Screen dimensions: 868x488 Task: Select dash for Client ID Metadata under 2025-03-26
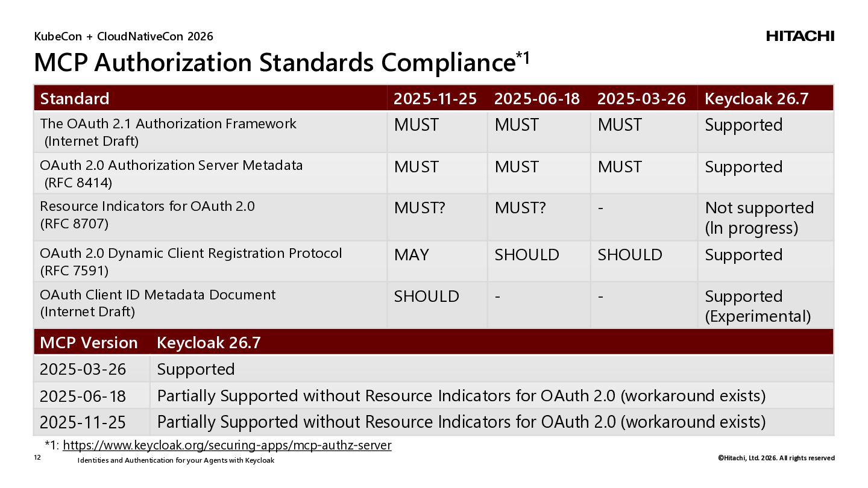[601, 297]
